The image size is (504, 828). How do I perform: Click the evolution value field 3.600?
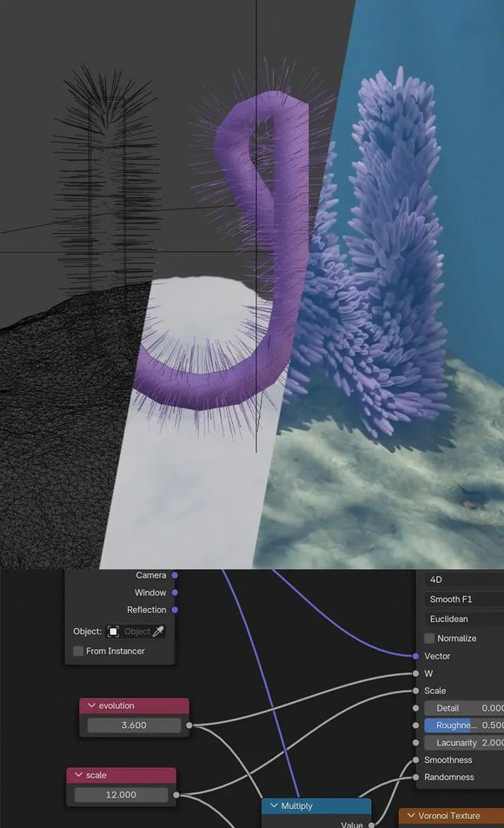134,725
